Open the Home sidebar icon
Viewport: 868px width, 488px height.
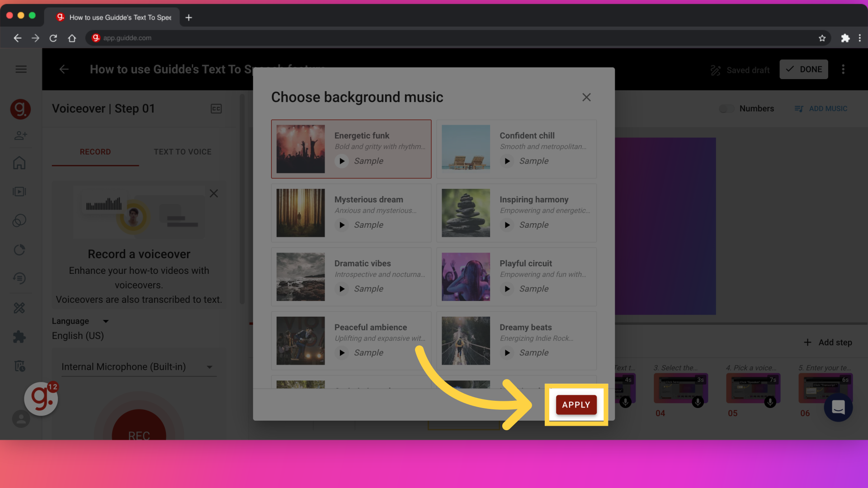(x=19, y=163)
